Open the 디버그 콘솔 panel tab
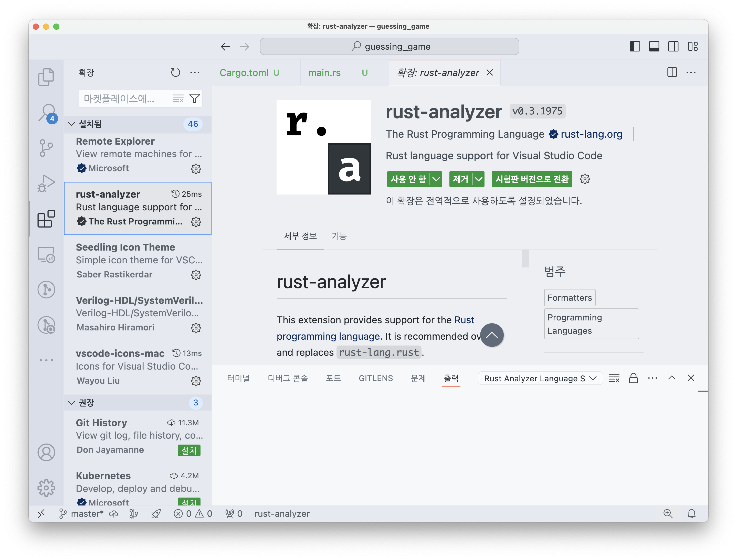The image size is (737, 560). [x=288, y=378]
